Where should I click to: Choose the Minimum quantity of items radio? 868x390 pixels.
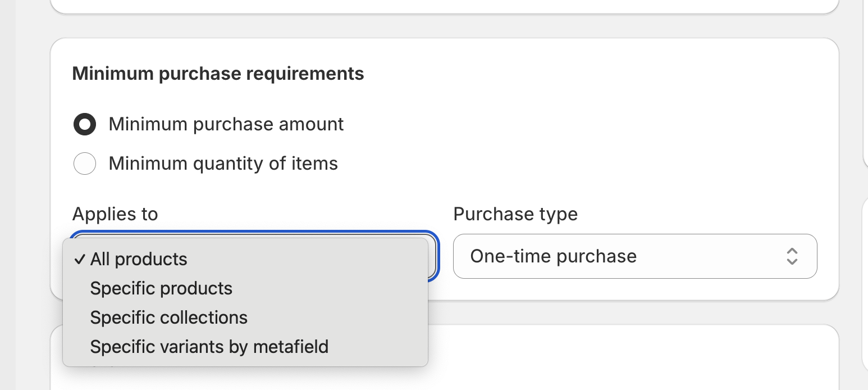click(85, 164)
